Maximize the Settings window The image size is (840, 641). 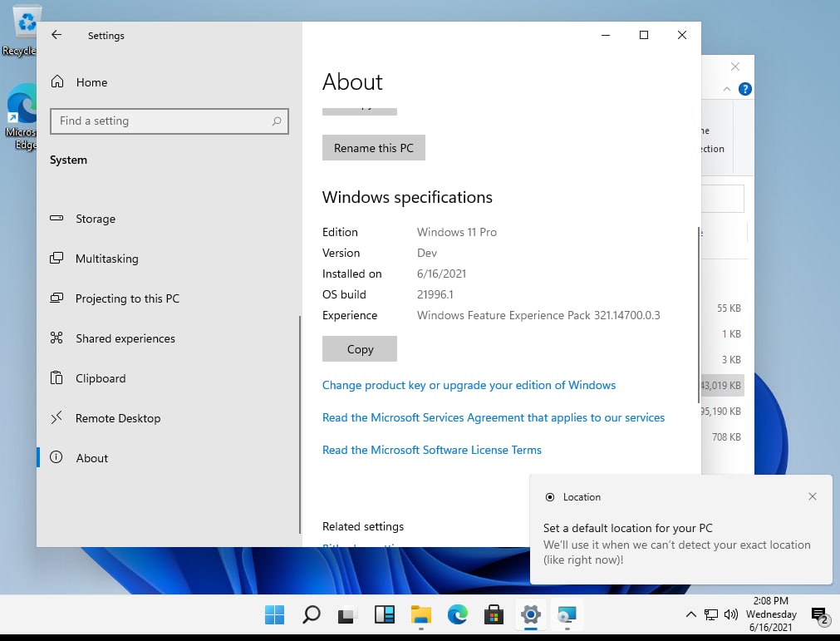644,35
